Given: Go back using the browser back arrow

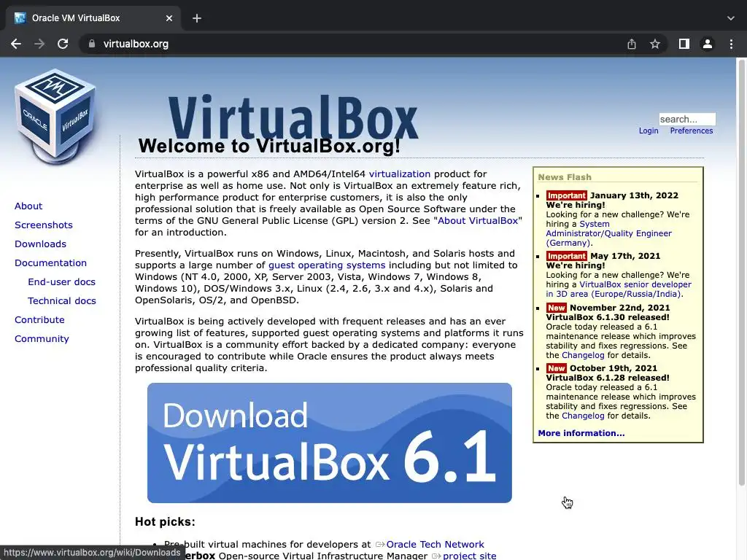Looking at the screenshot, I should pos(16,44).
